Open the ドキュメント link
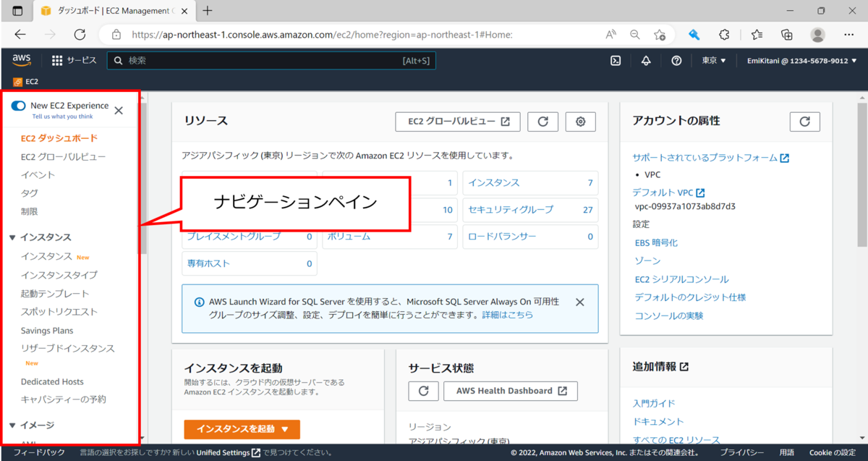Viewport: 868px width, 461px height. (658, 422)
